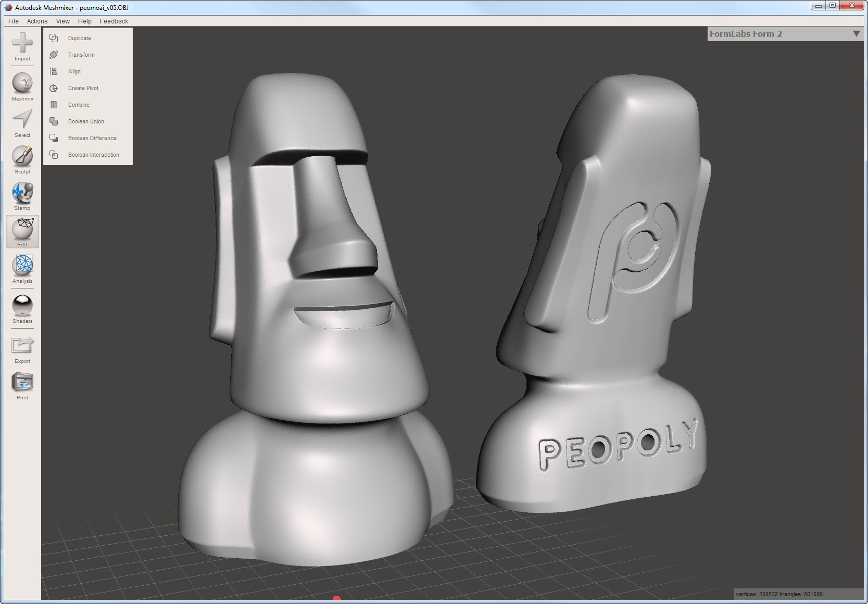Click the Boolean Difference icon
This screenshot has height=604, width=868.
(54, 138)
